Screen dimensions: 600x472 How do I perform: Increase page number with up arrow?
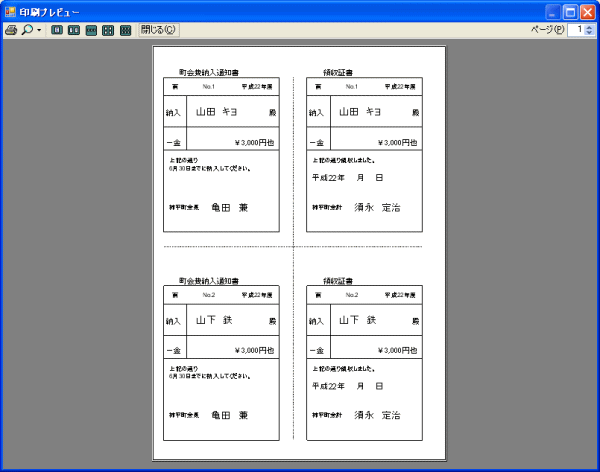pyautogui.click(x=589, y=27)
